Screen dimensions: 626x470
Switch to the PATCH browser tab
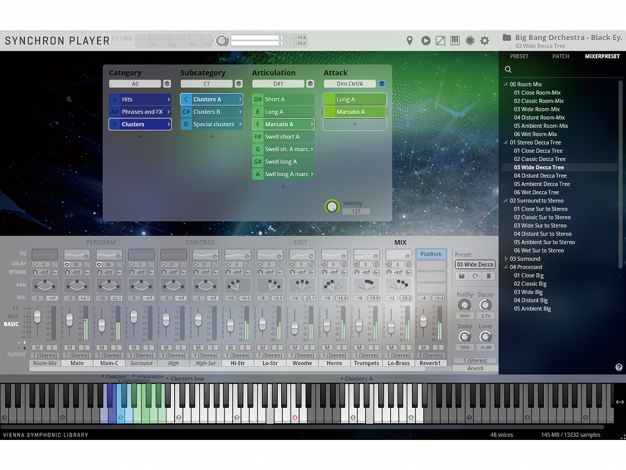[561, 56]
